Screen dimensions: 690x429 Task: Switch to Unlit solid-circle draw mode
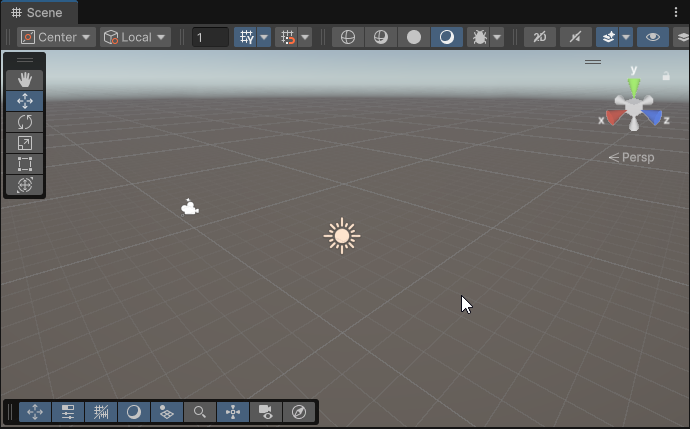point(414,37)
